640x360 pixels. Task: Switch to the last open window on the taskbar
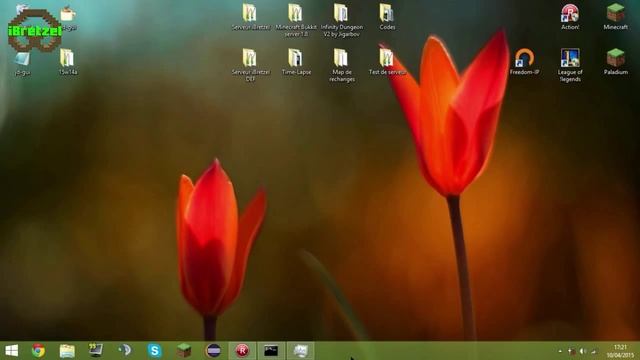coord(300,351)
